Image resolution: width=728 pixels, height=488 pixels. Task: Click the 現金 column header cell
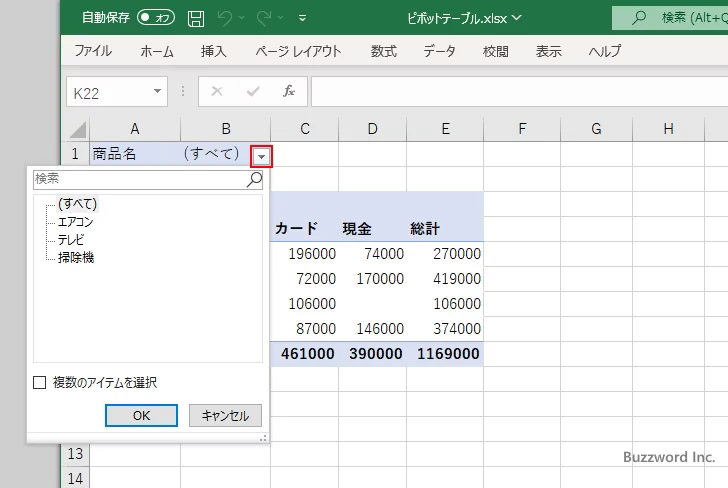pyautogui.click(x=372, y=228)
